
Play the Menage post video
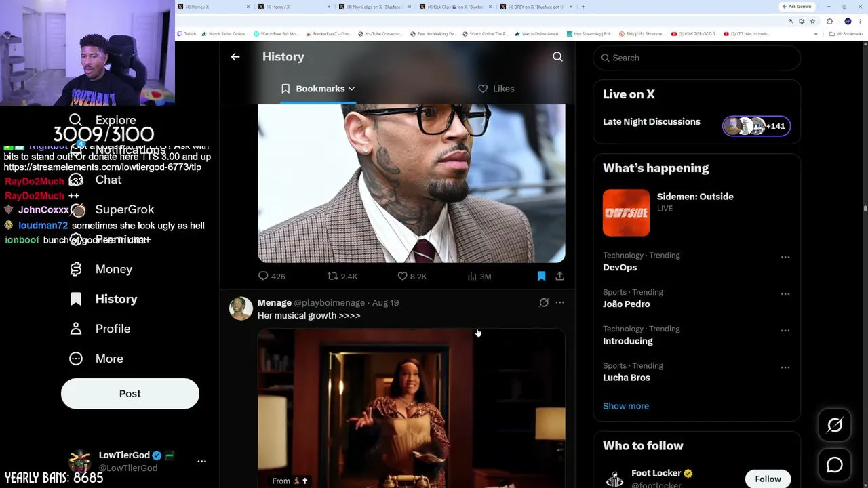tap(411, 409)
